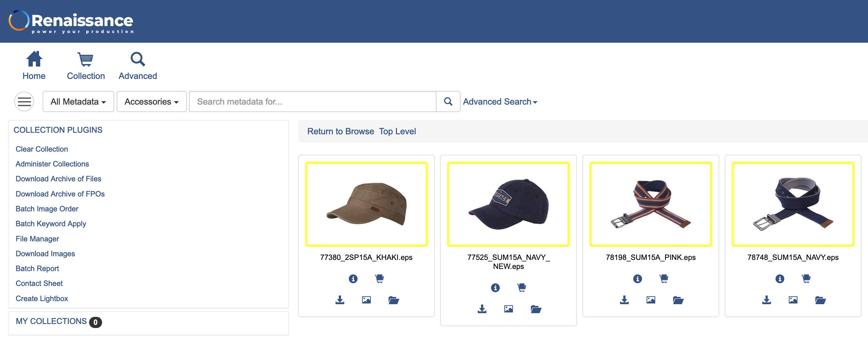The image size is (868, 354).
Task: Add 78748_SUM15A_NAVY.eps to cart
Action: [806, 278]
